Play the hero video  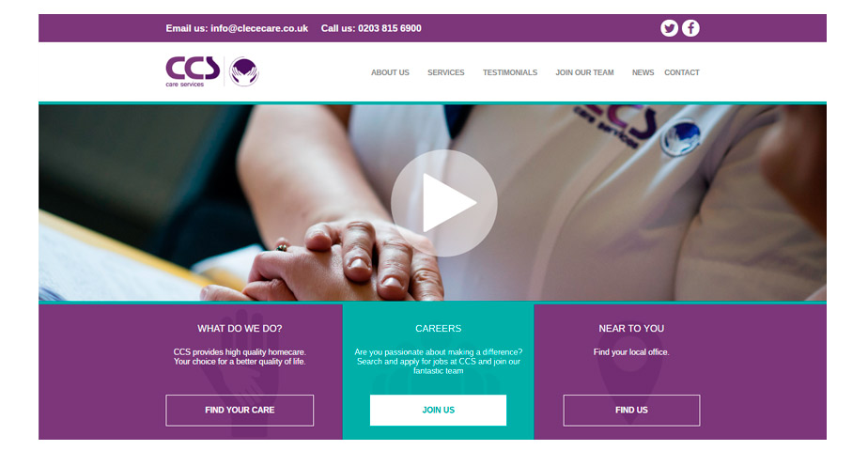[444, 203]
